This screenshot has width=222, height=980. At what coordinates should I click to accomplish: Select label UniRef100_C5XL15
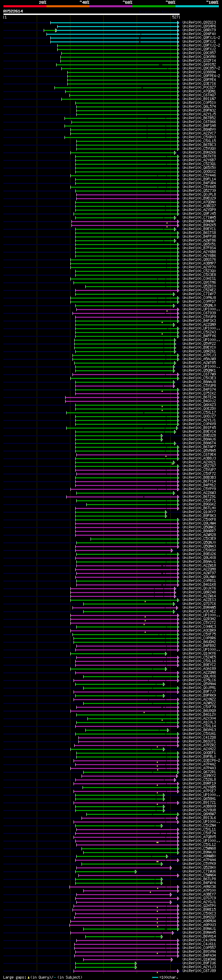pyautogui.click(x=199, y=141)
